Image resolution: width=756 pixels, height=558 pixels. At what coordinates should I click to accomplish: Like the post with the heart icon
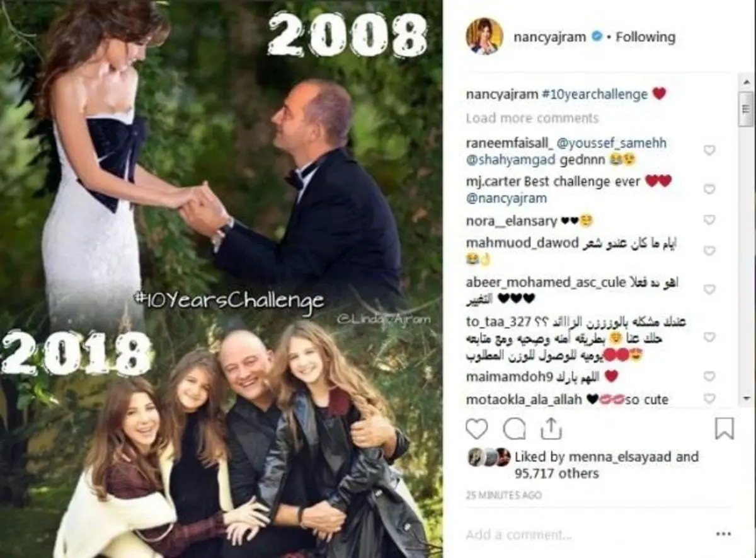(x=477, y=429)
